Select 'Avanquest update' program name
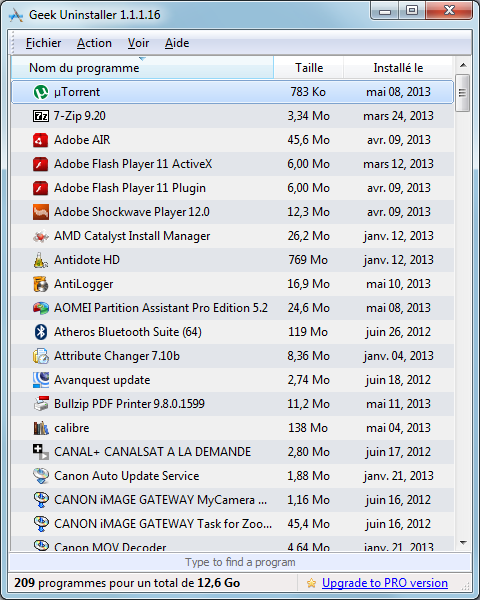The height and width of the screenshot is (600, 480). [102, 380]
